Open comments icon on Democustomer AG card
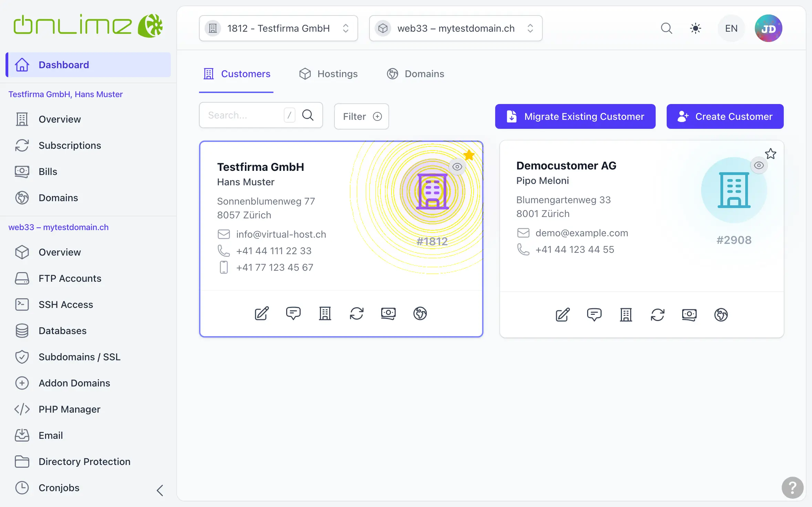This screenshot has height=507, width=812. [x=594, y=315]
